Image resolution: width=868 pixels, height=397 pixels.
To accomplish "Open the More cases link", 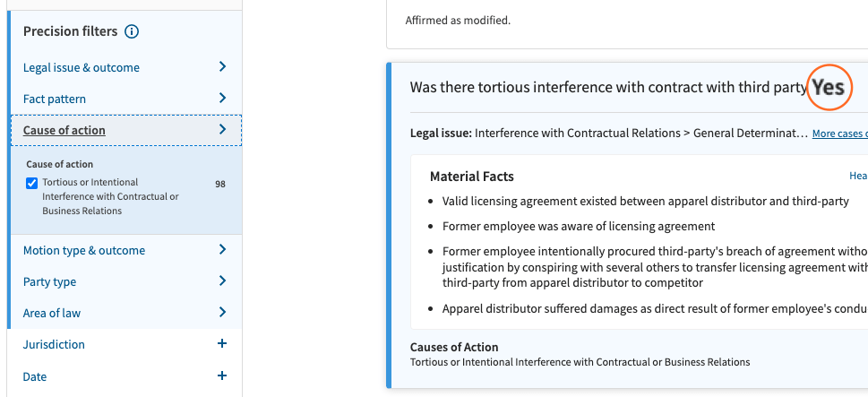I will [x=839, y=134].
